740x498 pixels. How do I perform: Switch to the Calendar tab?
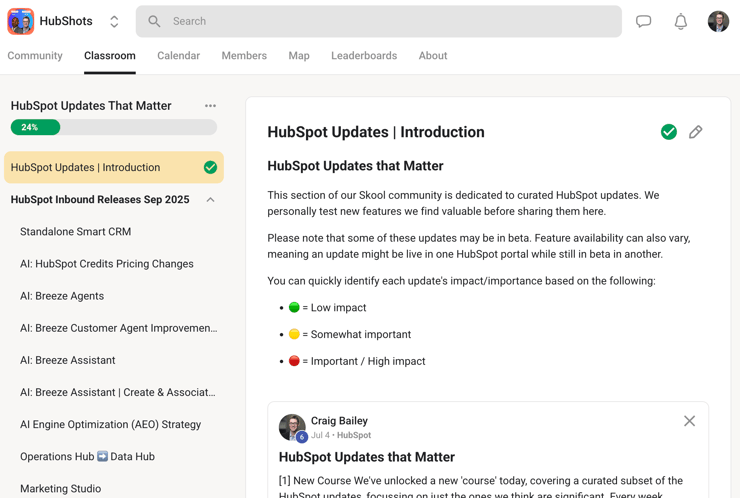tap(178, 56)
